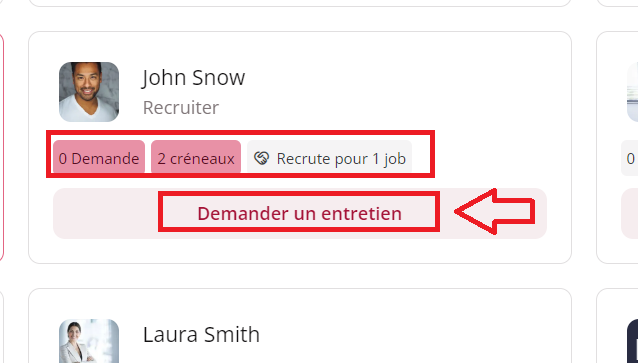Open John Snow's profile photo
The width and height of the screenshot is (638, 363).
point(89,92)
